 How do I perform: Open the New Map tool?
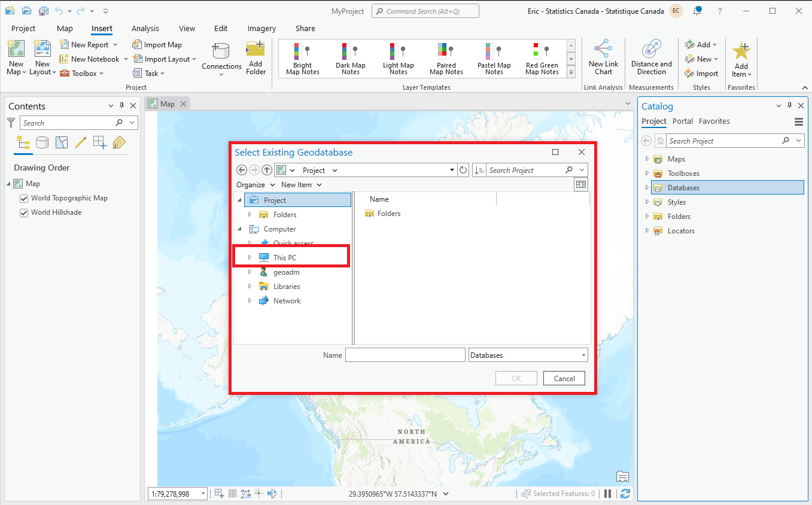[16, 58]
